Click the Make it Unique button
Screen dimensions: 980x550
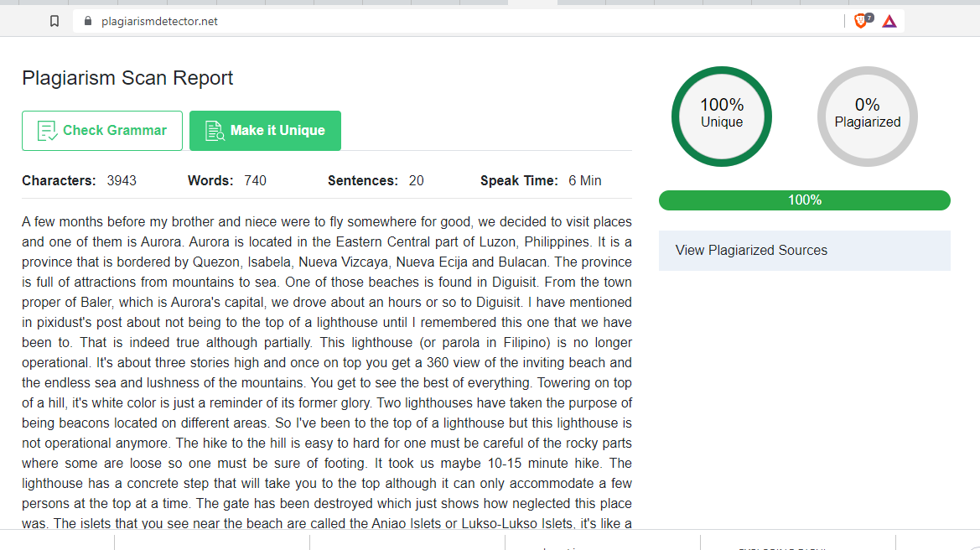point(265,131)
